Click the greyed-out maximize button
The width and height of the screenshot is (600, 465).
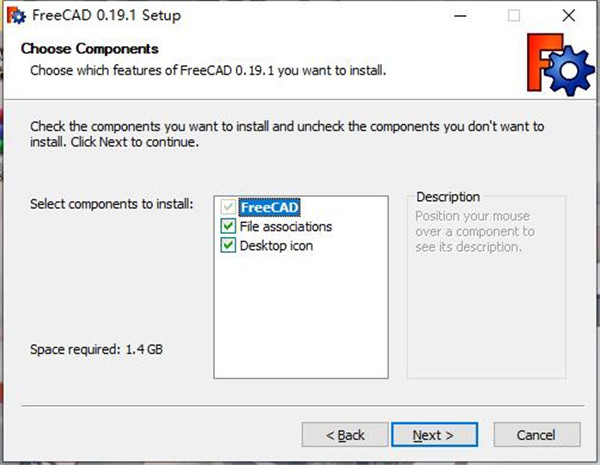514,16
